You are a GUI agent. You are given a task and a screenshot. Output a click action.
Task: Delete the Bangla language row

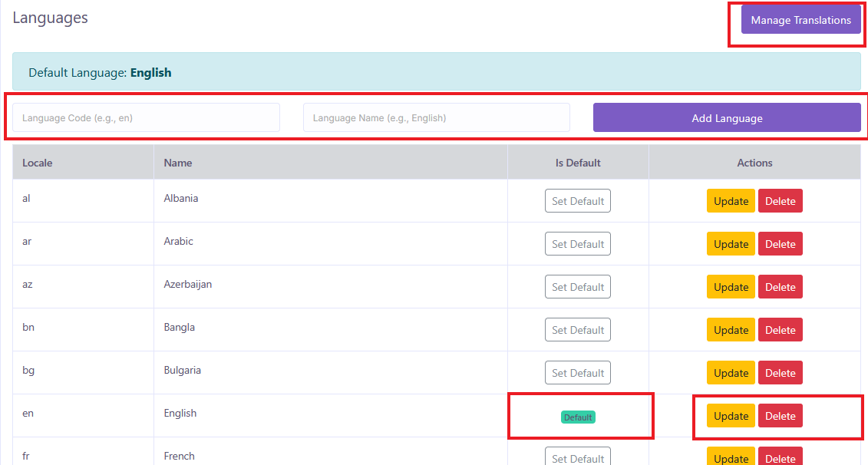pos(780,330)
